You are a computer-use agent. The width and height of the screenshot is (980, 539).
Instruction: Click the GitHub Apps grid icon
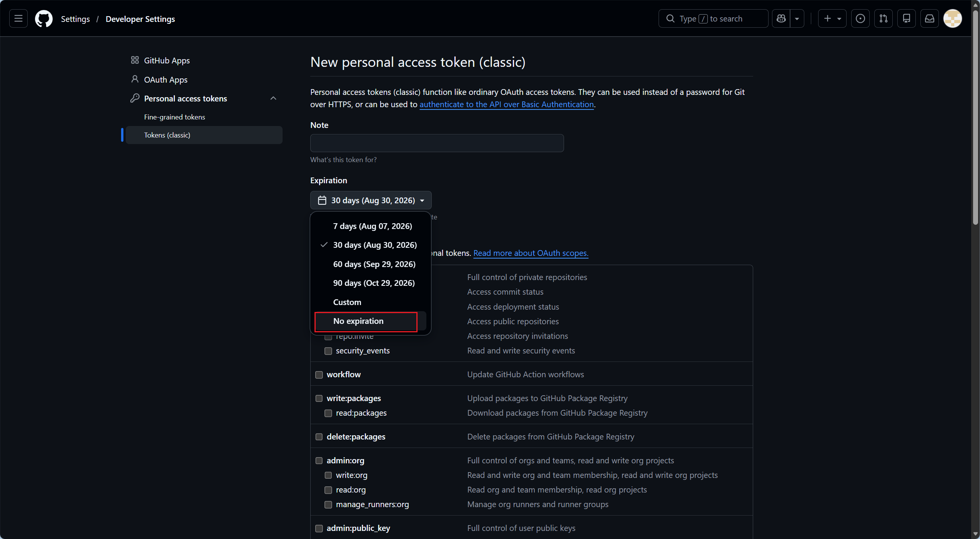tap(135, 60)
